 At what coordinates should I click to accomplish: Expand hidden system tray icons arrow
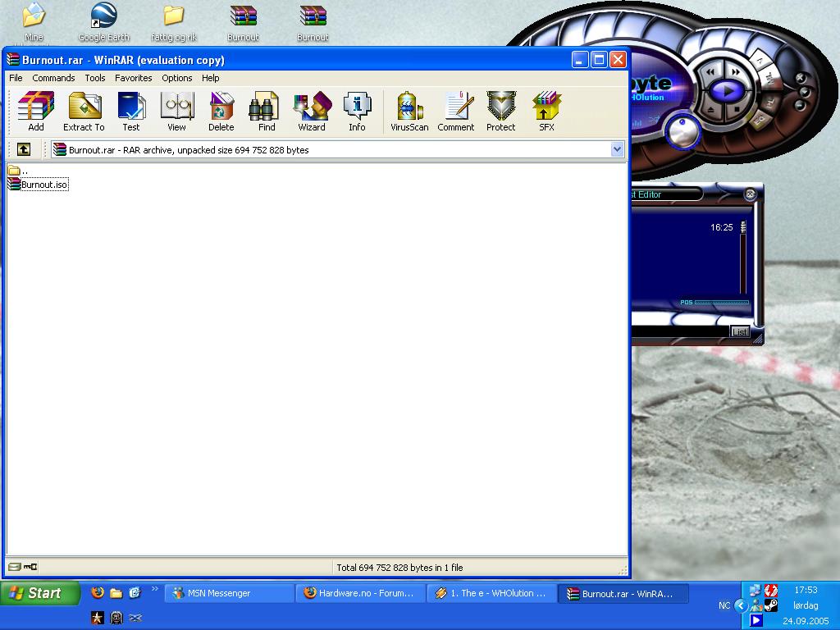point(741,606)
